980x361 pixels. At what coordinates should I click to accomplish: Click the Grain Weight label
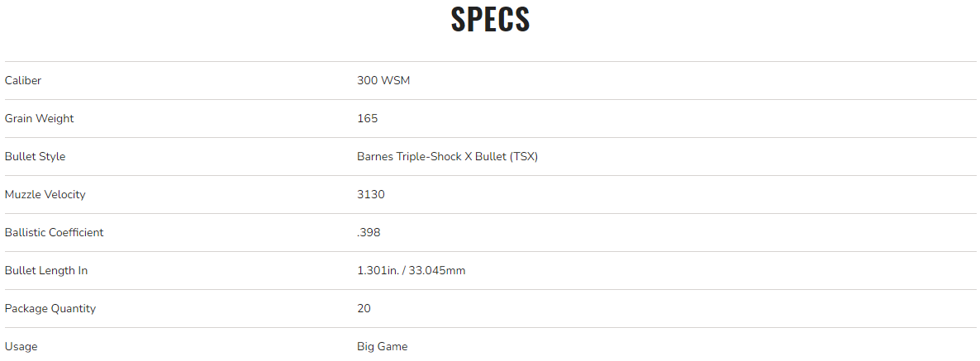[39, 119]
